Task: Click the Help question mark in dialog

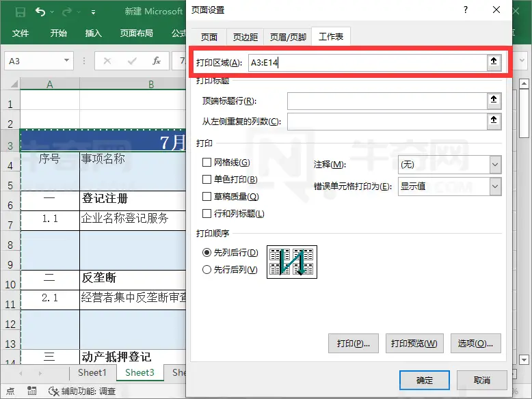Action: 466,10
